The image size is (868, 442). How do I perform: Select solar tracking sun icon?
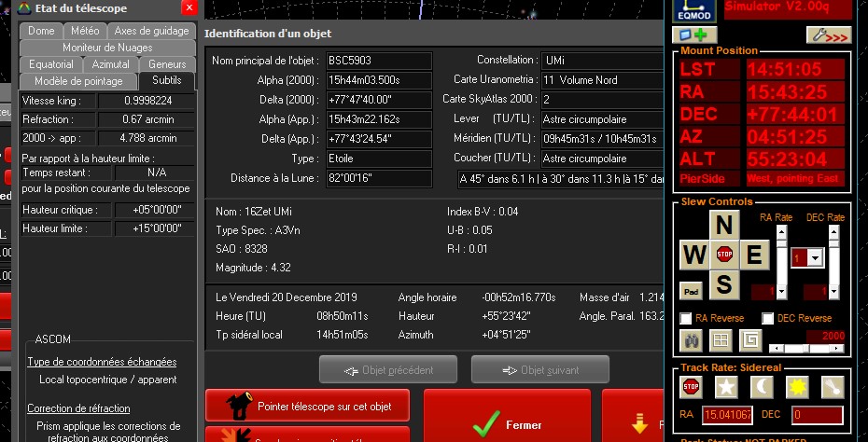point(797,387)
